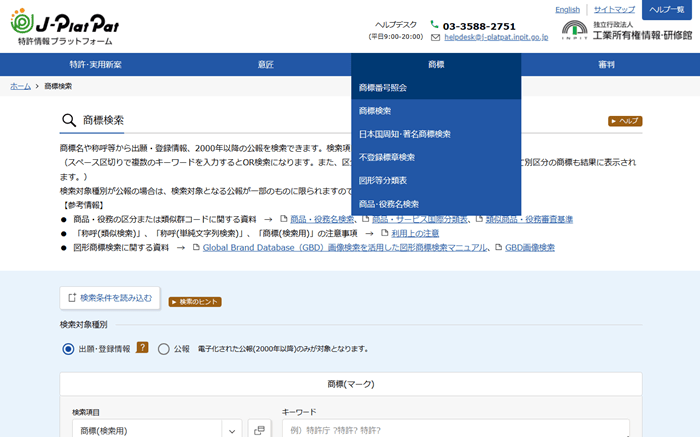Screen dimensions: 700x437
Task: Open the GBD画像検索 link
Action: [x=530, y=247]
